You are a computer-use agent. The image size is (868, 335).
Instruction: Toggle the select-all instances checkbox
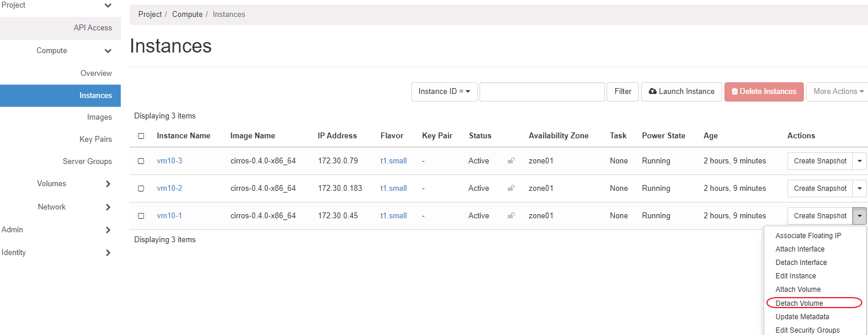tap(141, 136)
